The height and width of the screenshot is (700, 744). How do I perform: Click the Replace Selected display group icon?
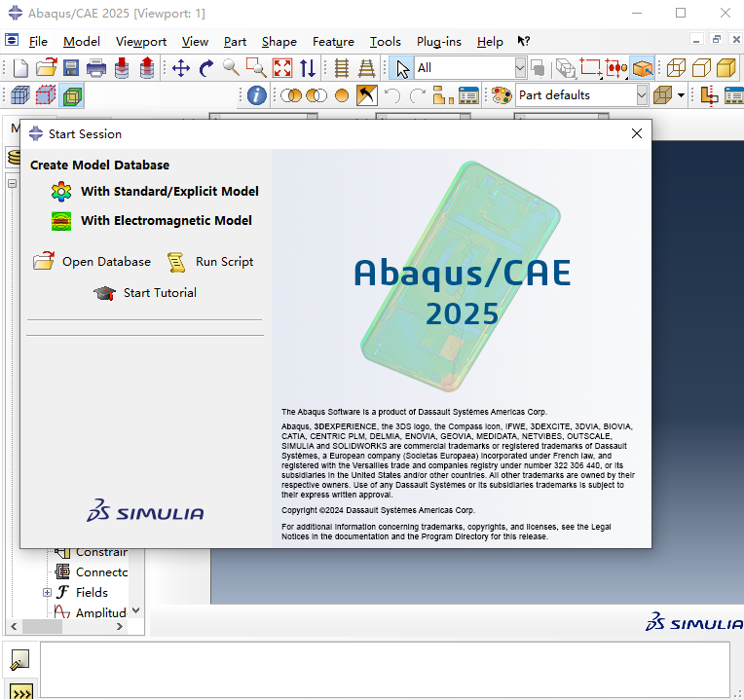291,95
